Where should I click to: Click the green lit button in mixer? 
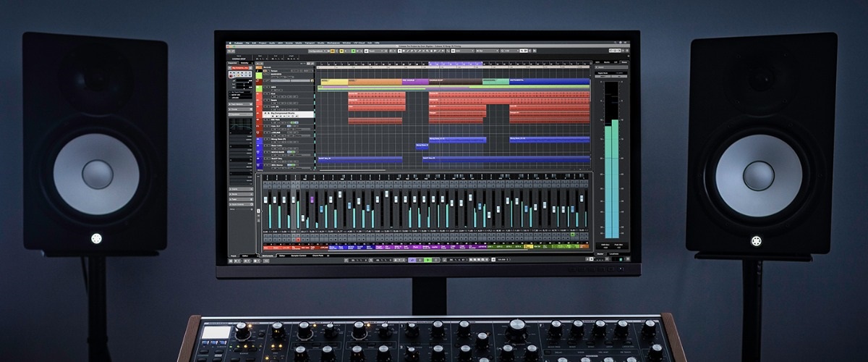pyautogui.click(x=572, y=235)
